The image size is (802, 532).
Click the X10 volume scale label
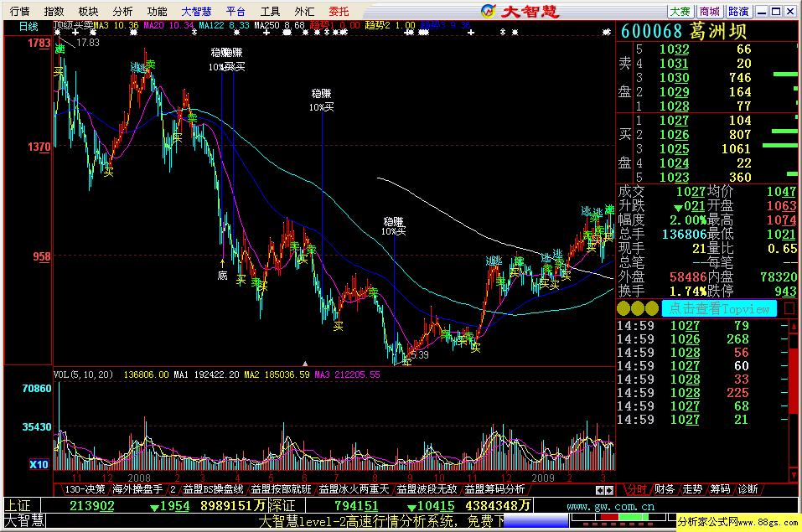(x=39, y=464)
